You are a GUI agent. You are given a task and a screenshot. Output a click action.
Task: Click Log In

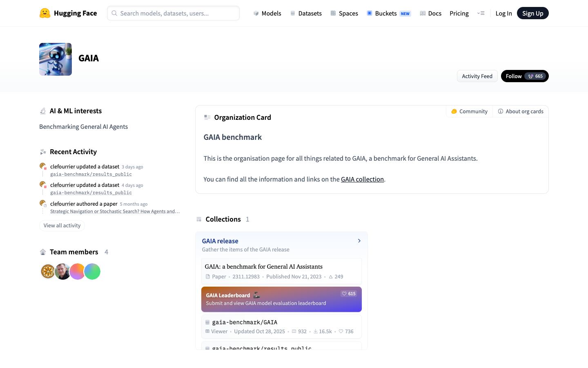(503, 13)
